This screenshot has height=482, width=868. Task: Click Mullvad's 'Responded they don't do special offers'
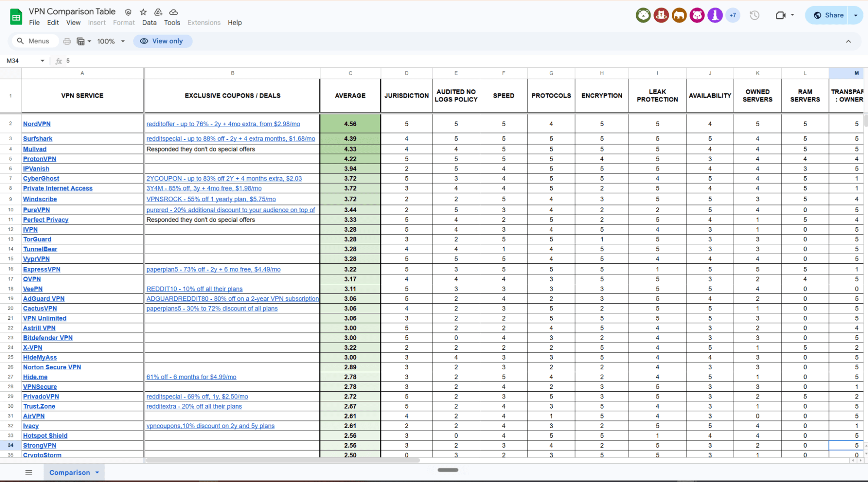[x=201, y=149]
